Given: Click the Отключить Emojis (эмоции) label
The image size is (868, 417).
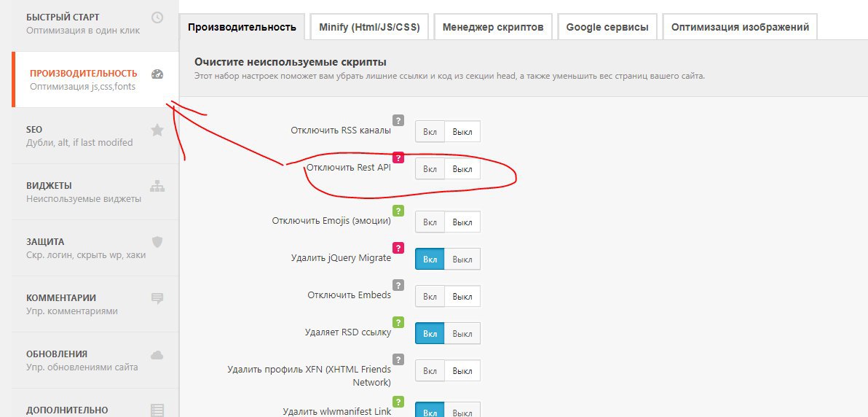Looking at the screenshot, I should coord(331,221).
